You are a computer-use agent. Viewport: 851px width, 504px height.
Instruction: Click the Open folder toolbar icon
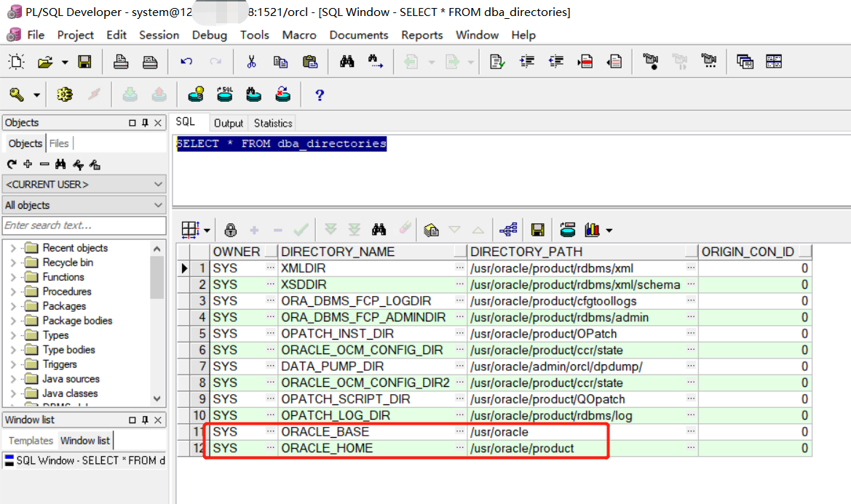point(45,62)
